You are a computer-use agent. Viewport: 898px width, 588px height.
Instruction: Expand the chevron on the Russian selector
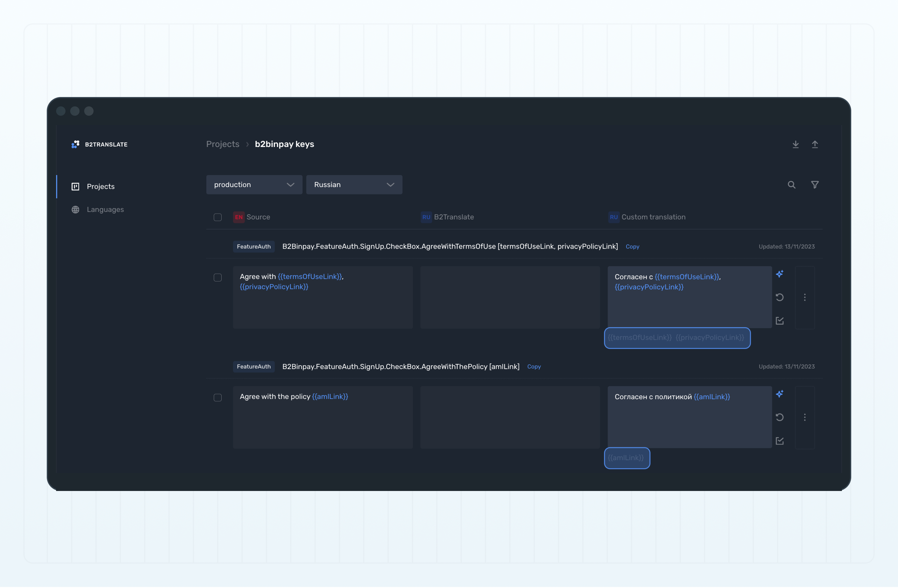pyautogui.click(x=391, y=184)
